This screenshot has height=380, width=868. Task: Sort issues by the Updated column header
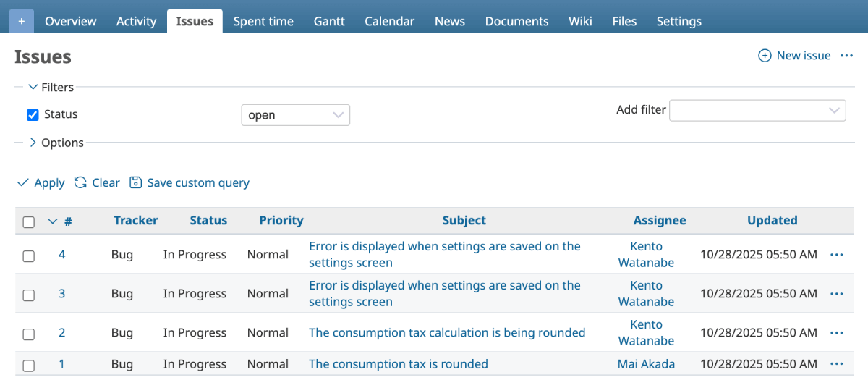(x=772, y=221)
